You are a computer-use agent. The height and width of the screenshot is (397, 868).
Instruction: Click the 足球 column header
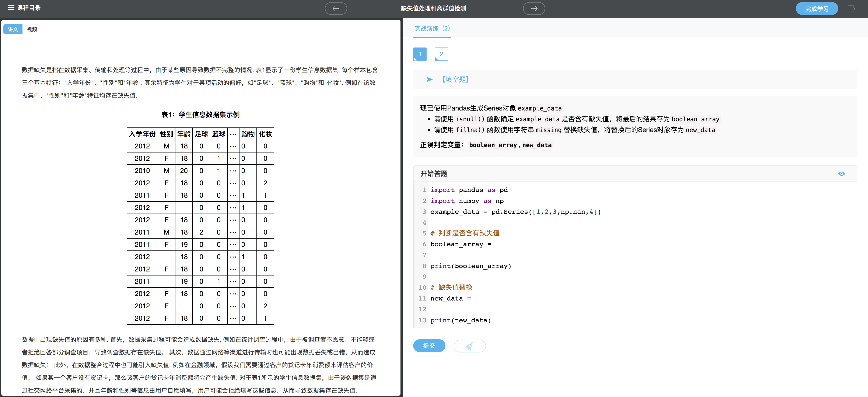click(x=201, y=134)
